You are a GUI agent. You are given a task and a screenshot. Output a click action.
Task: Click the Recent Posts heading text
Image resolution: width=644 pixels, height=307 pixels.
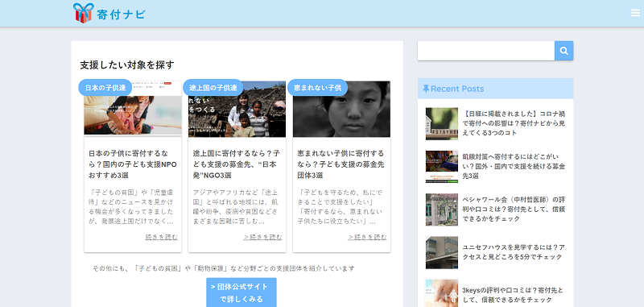click(457, 89)
